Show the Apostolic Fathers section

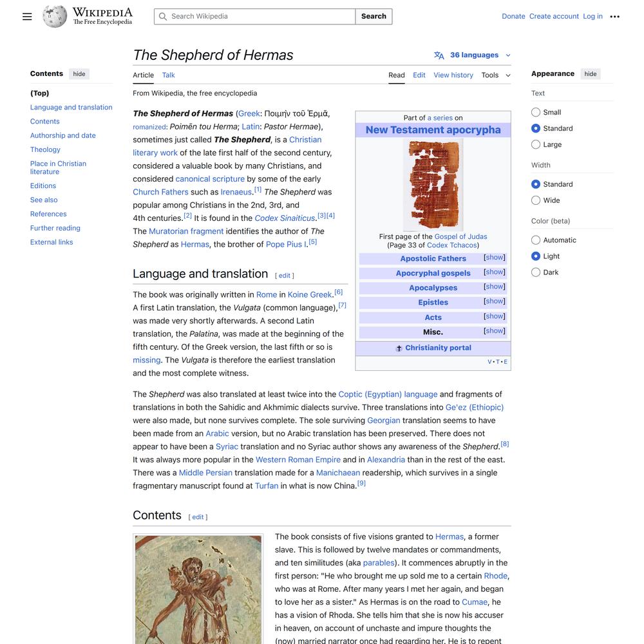pyautogui.click(x=495, y=258)
